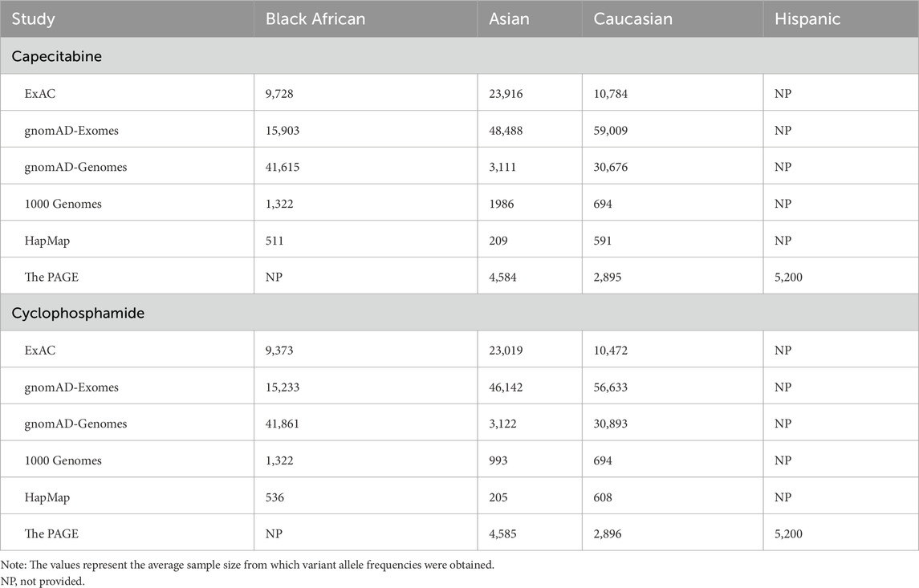Select The PAGE label under Cyclophosphamide
Screen dimensions: 919x588
(51, 533)
